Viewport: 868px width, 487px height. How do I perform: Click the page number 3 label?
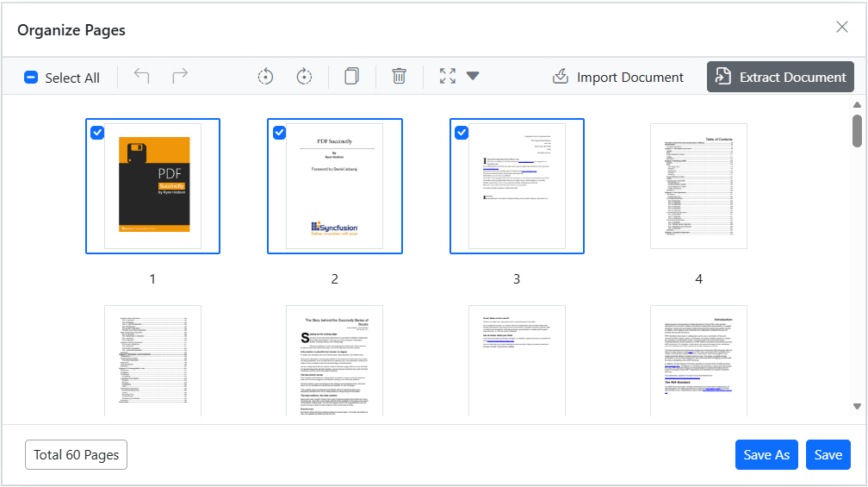517,279
